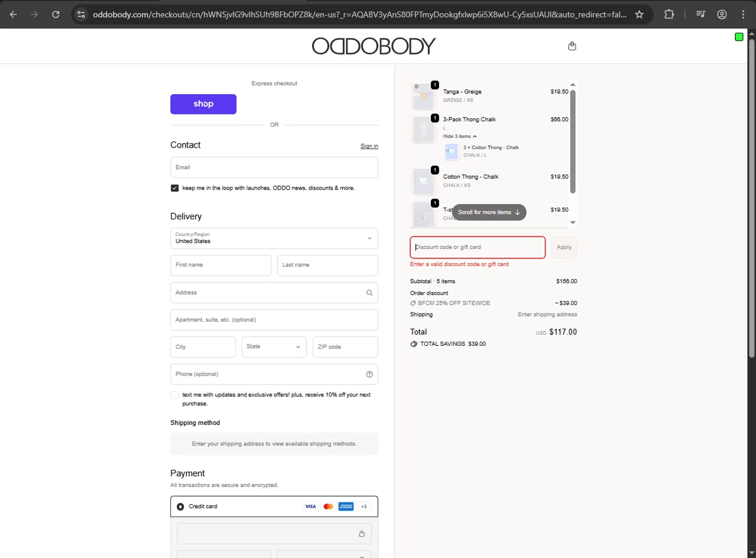Click the Scroll for more items pill

click(489, 212)
